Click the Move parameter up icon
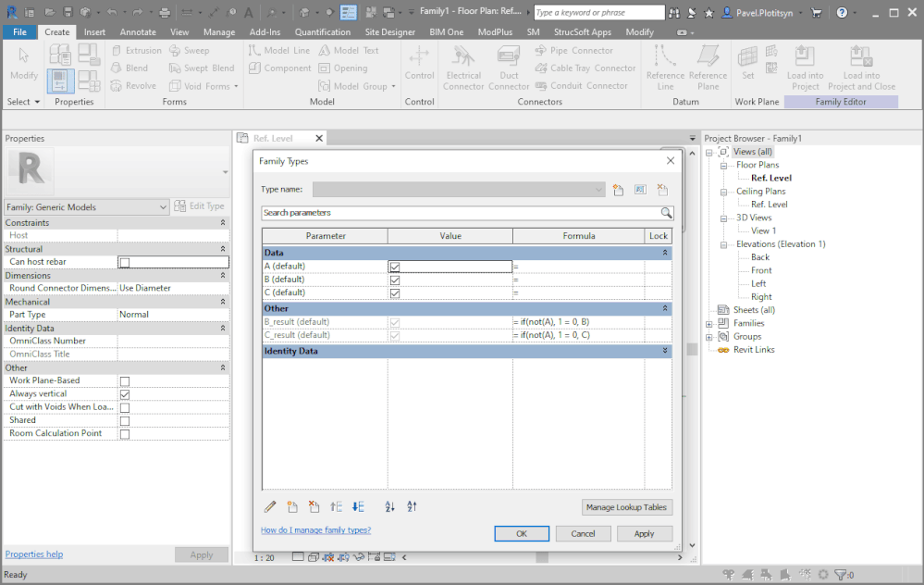 pos(336,506)
